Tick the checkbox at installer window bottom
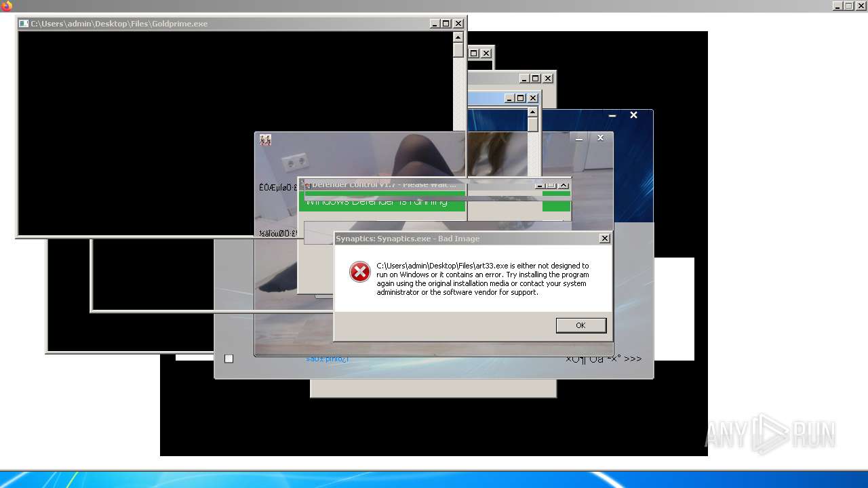This screenshot has width=868, height=488. 229,359
